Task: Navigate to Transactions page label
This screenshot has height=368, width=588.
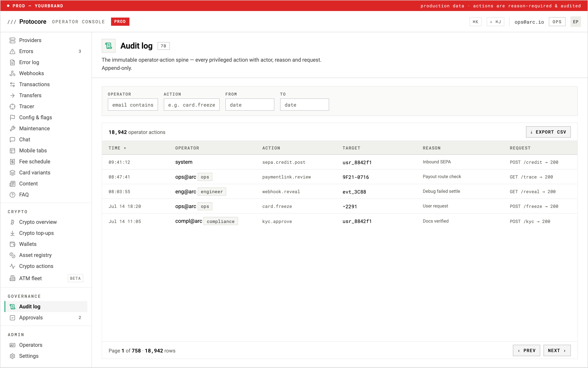Action: click(34, 85)
